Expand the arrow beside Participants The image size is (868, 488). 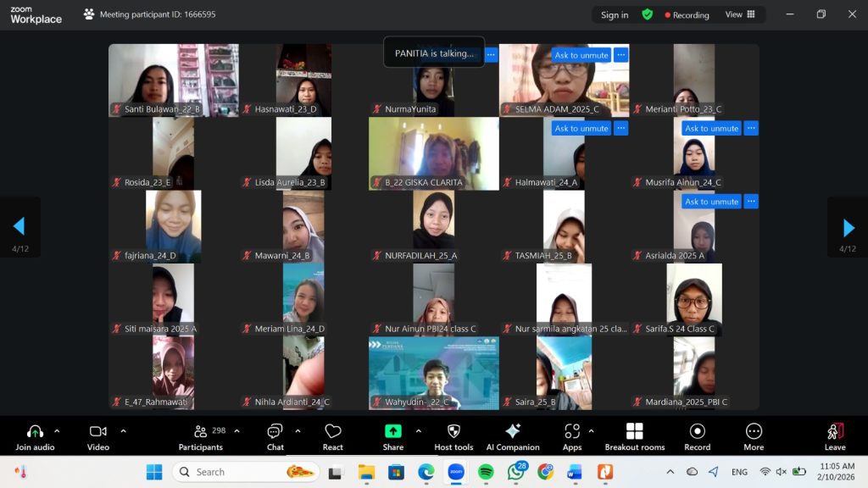(236, 431)
